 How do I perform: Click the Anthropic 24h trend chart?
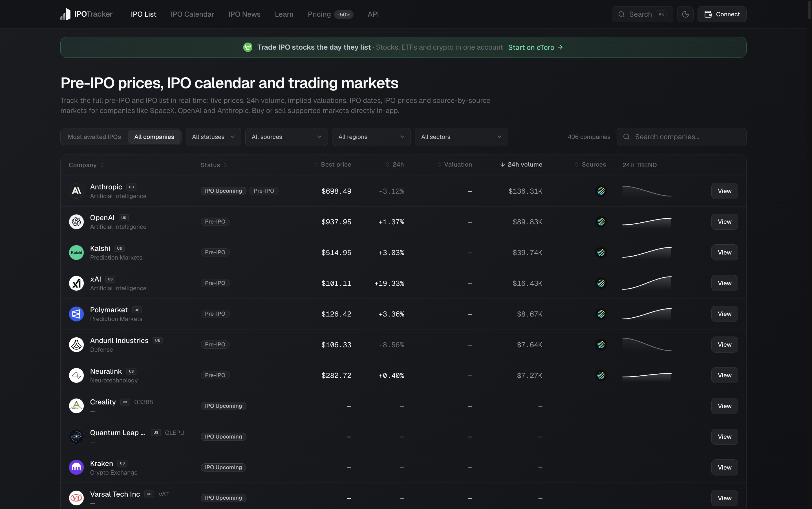[x=646, y=191]
